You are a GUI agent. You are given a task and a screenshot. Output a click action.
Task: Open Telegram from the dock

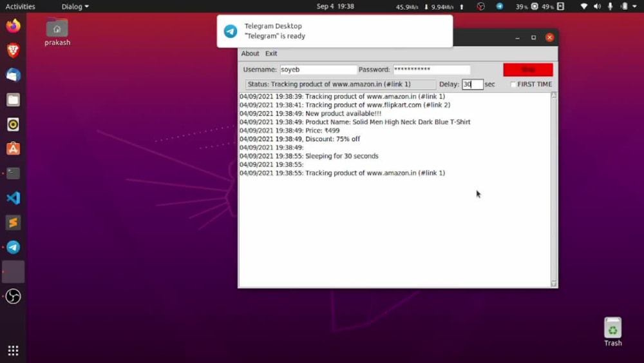13,247
